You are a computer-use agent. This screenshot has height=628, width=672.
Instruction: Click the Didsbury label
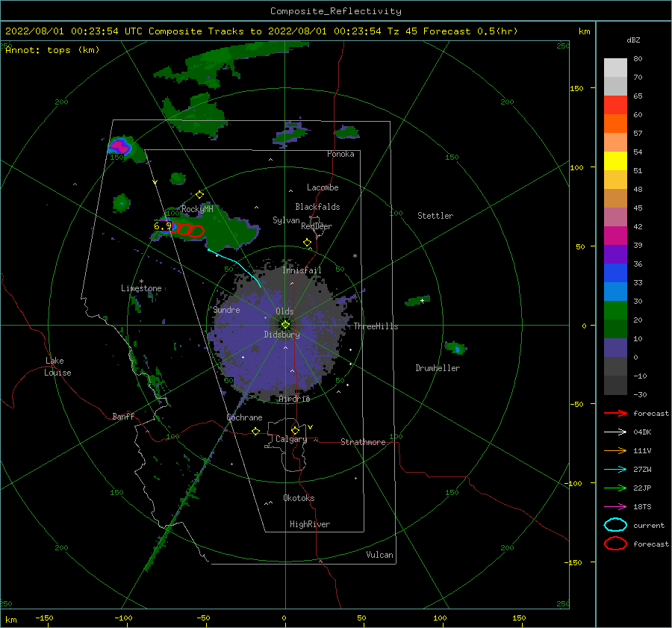[282, 335]
